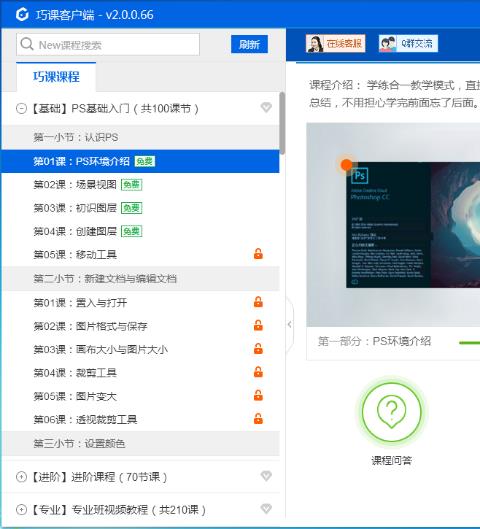Viewport: 480px width, 529px height.
Task: Collapse the 【基础】PS基础入门 course tree
Action: (x=21, y=109)
